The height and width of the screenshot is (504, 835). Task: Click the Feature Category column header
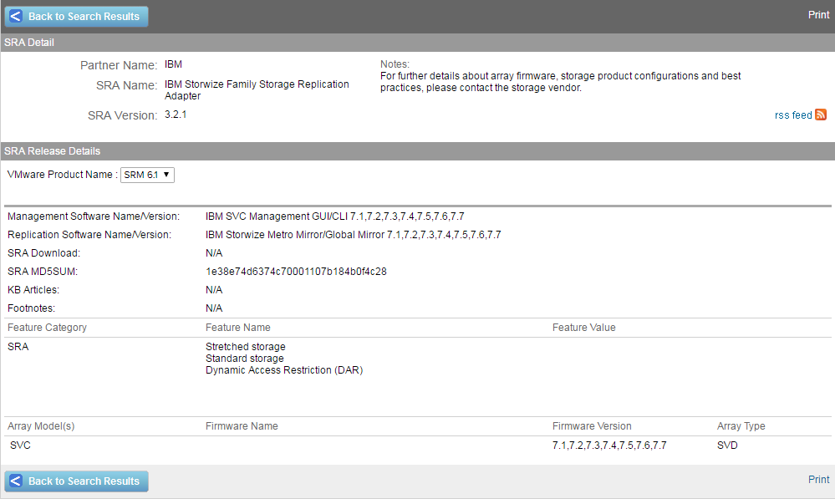47,328
